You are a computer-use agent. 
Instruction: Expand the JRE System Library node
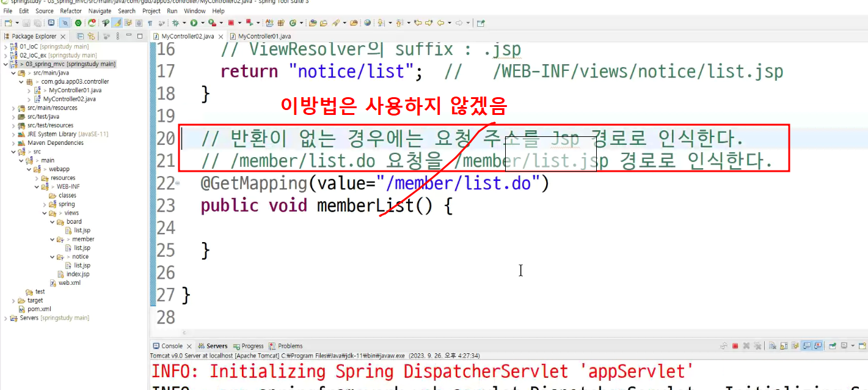coord(14,134)
